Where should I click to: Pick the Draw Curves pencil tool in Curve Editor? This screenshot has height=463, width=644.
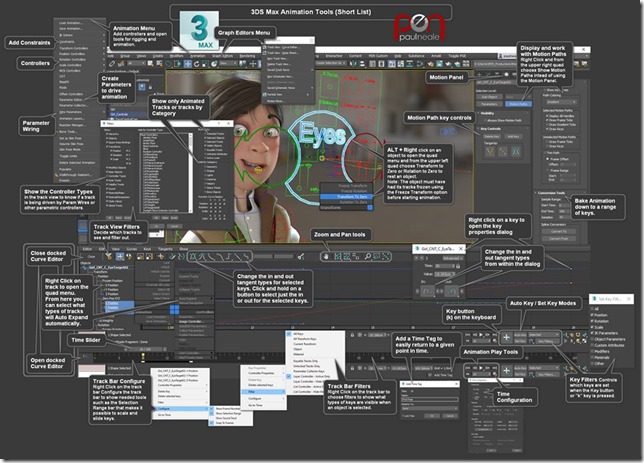pyautogui.click(x=172, y=256)
